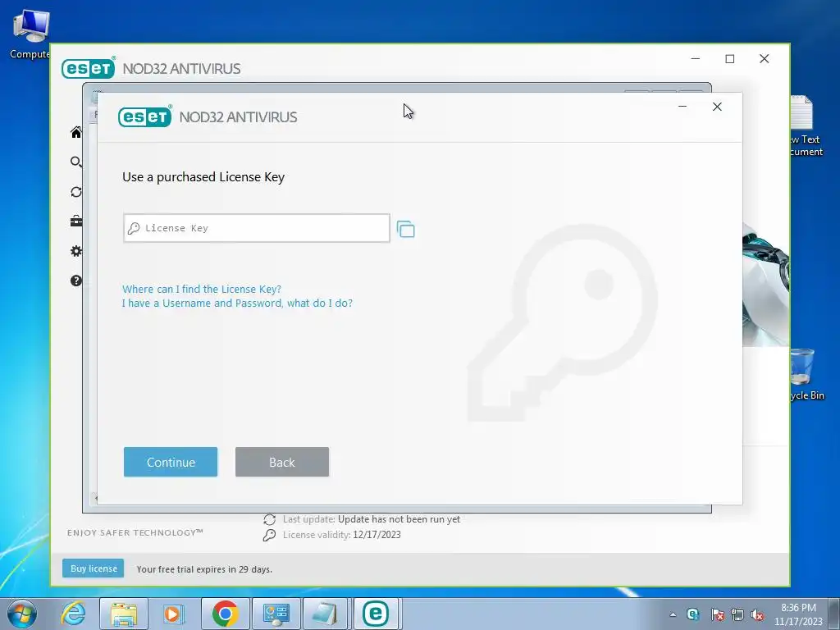840x630 pixels.
Task: Select the New Text Document desktop icon
Action: 806,126
